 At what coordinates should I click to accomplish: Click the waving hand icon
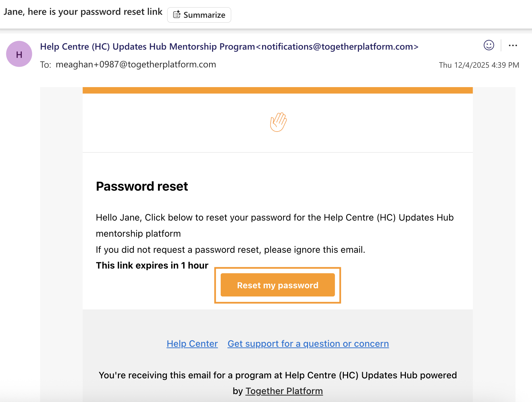coord(278,122)
